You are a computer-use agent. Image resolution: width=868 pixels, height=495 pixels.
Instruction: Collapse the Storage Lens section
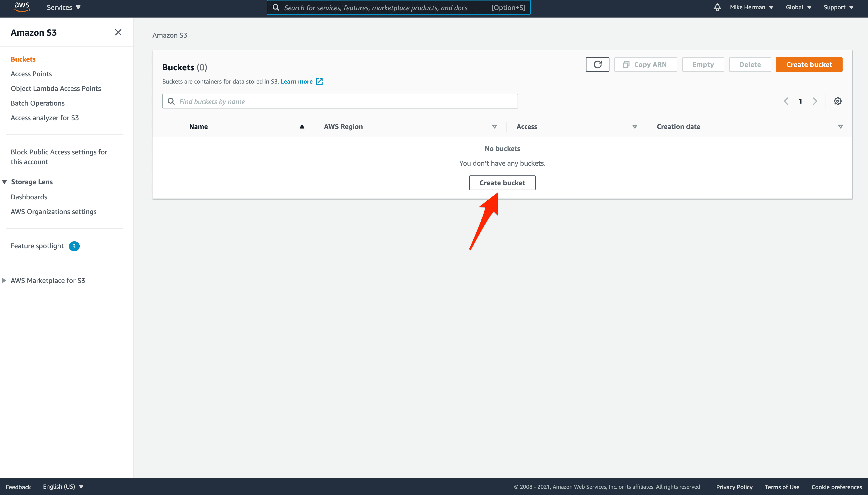tap(4, 182)
